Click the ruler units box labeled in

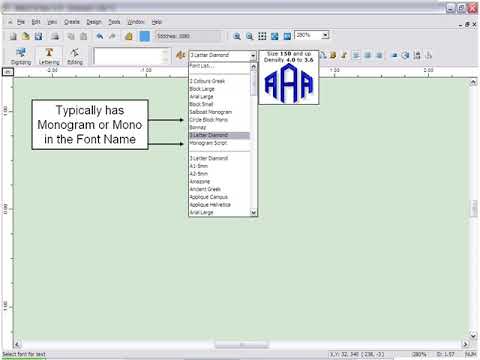click(x=8, y=72)
